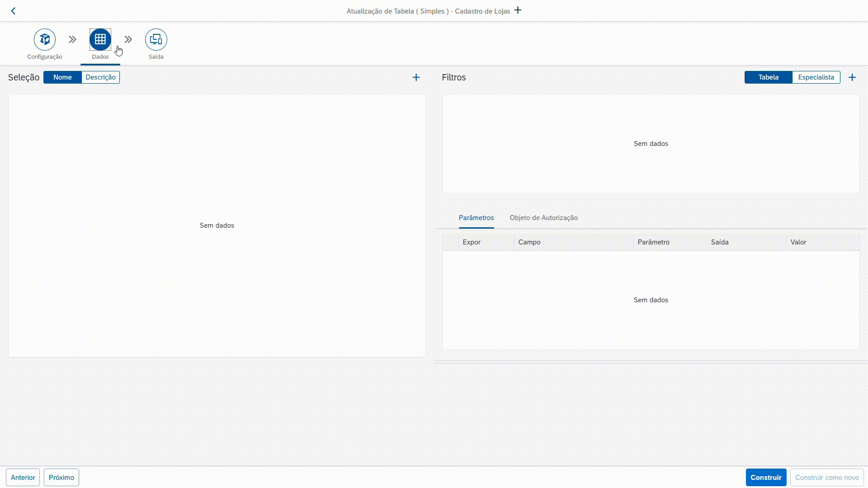
Task: Toggle Filtros mode to Especialista
Action: click(816, 77)
